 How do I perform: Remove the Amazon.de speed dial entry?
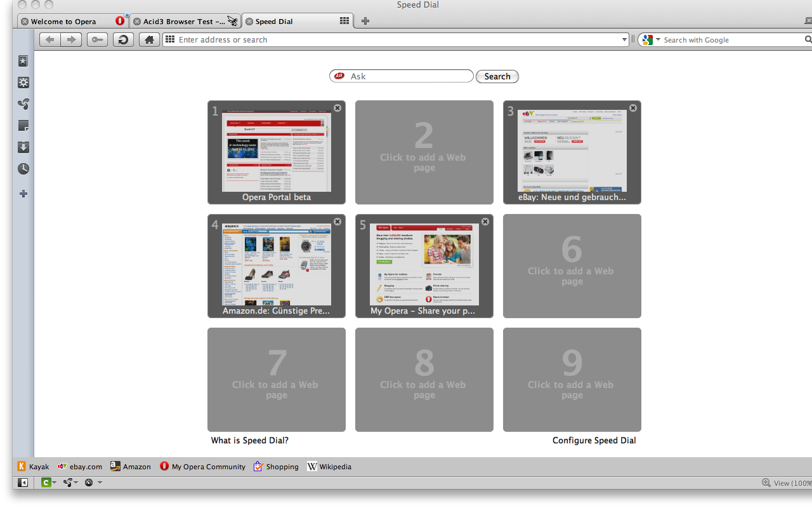[x=337, y=222]
